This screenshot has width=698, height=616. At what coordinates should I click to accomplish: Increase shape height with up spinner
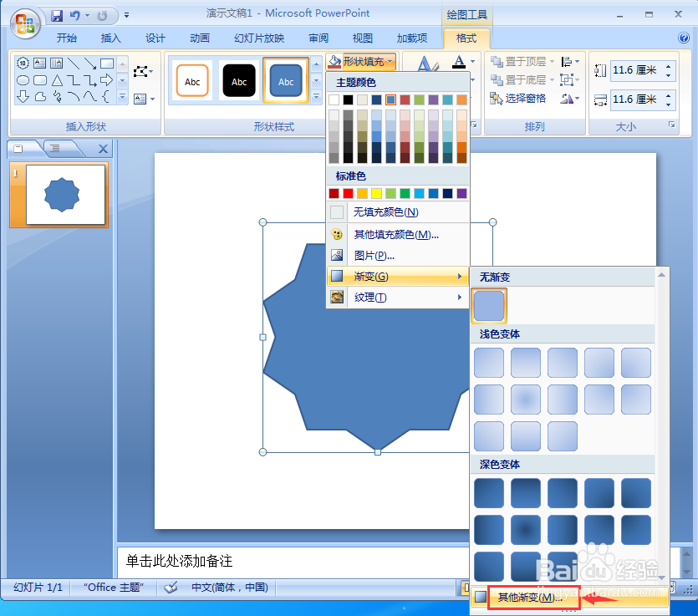tap(668, 66)
